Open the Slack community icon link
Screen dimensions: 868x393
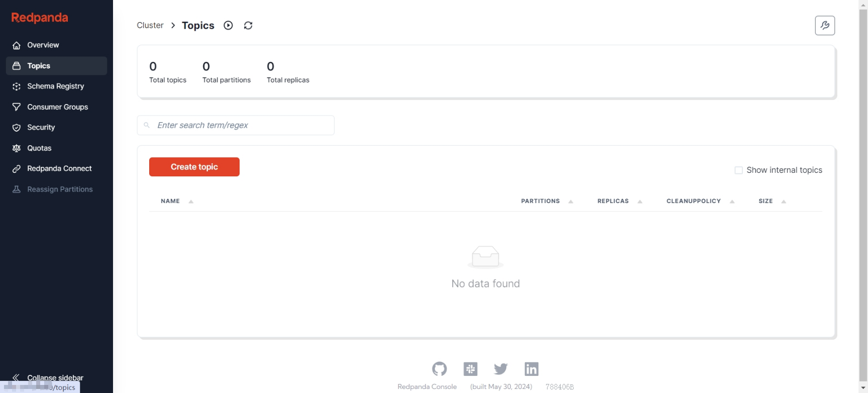470,369
